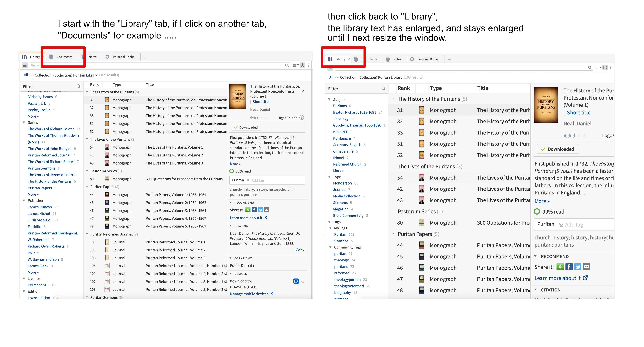Image resolution: width=644 pixels, height=347 pixels.
Task: Open the Faithlife share icon
Action: click(248, 210)
